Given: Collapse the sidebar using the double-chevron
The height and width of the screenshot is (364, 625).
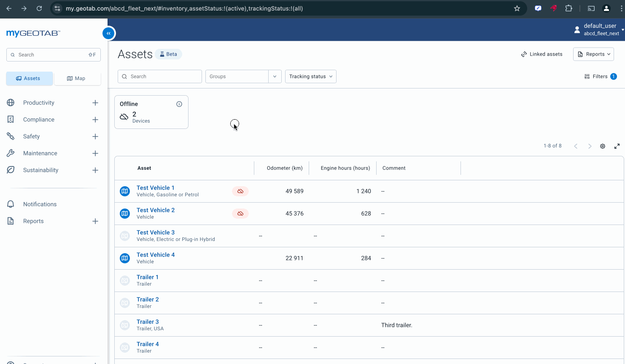Looking at the screenshot, I should coord(108,33).
